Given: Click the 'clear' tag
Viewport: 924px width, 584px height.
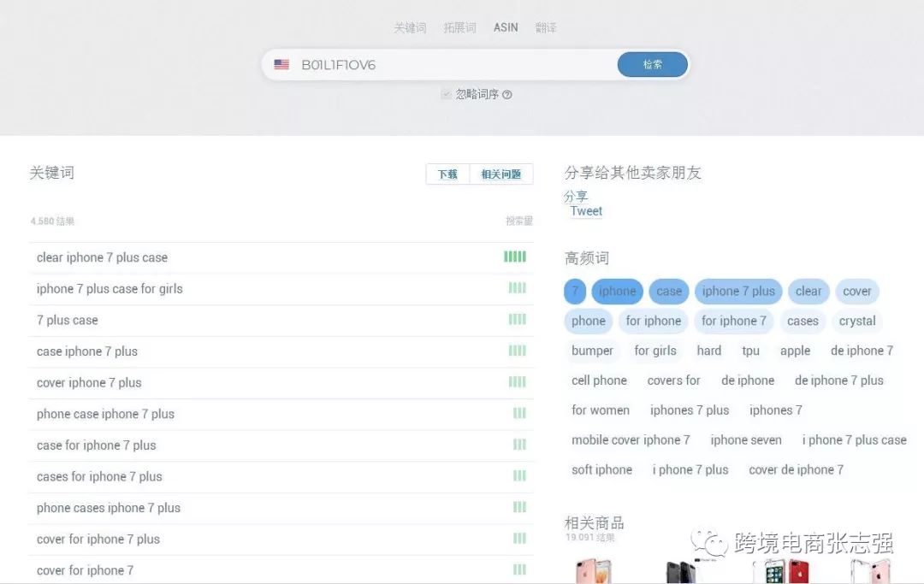Looking at the screenshot, I should pyautogui.click(x=808, y=292).
